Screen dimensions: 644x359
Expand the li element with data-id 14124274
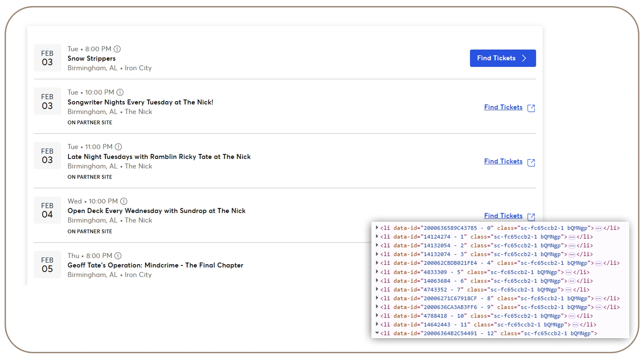[x=377, y=237]
